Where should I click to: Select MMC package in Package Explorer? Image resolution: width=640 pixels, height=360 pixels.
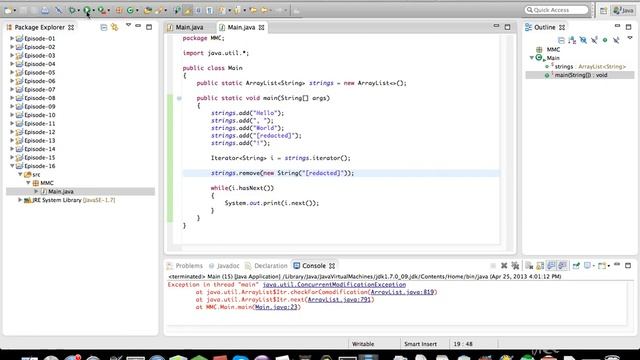click(47, 183)
